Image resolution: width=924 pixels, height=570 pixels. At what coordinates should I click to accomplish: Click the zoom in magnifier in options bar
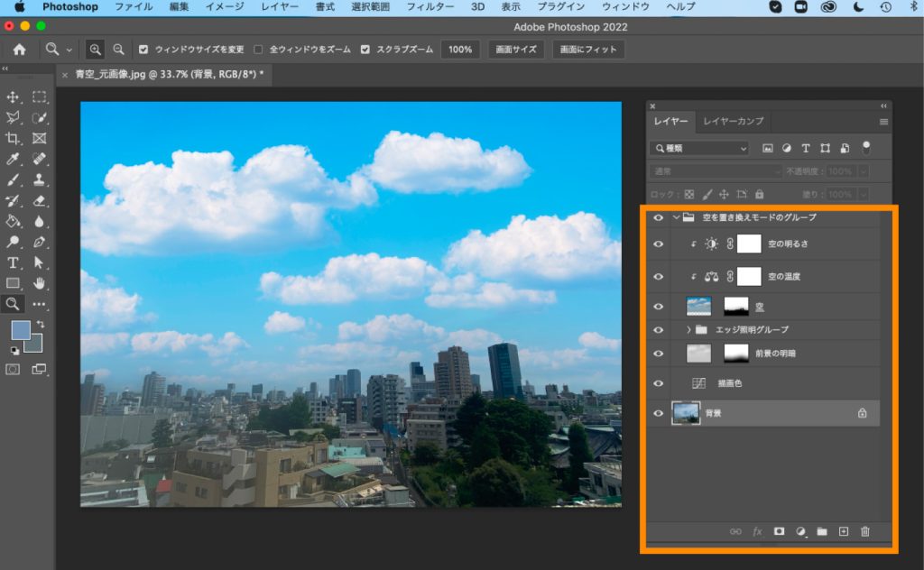click(x=96, y=50)
